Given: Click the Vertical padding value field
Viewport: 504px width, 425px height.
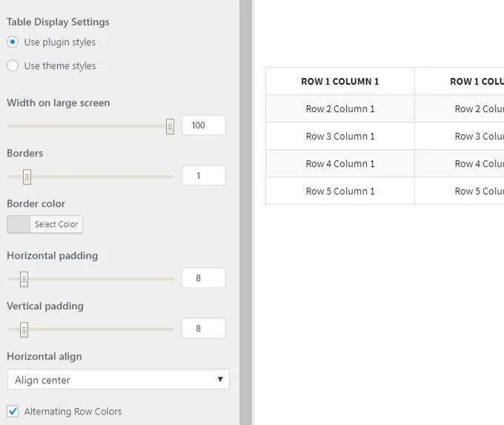Looking at the screenshot, I should (x=203, y=329).
